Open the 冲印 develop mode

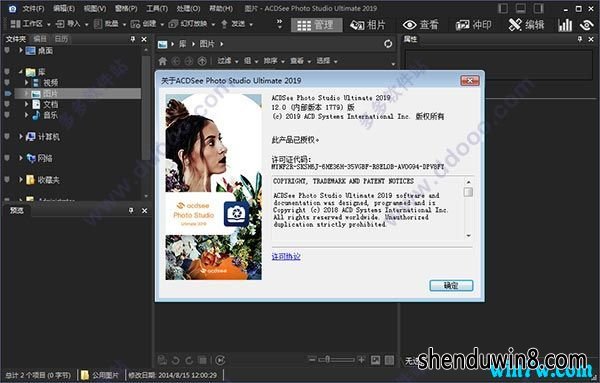473,25
